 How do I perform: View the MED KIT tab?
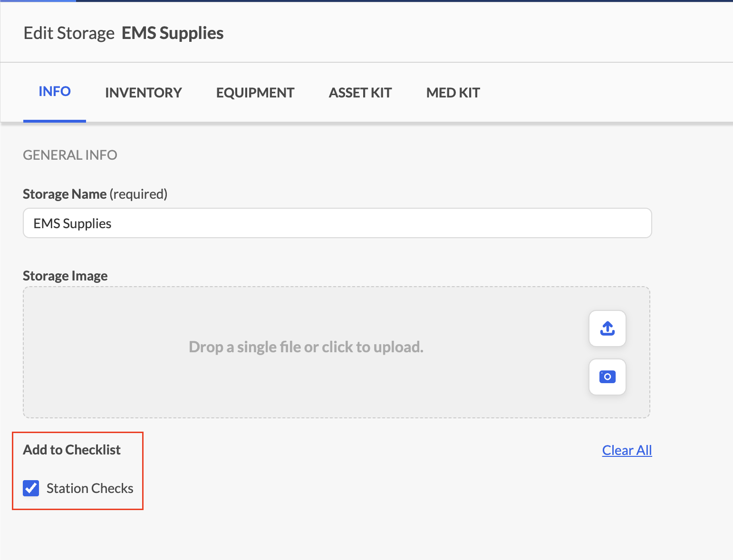coord(453,93)
